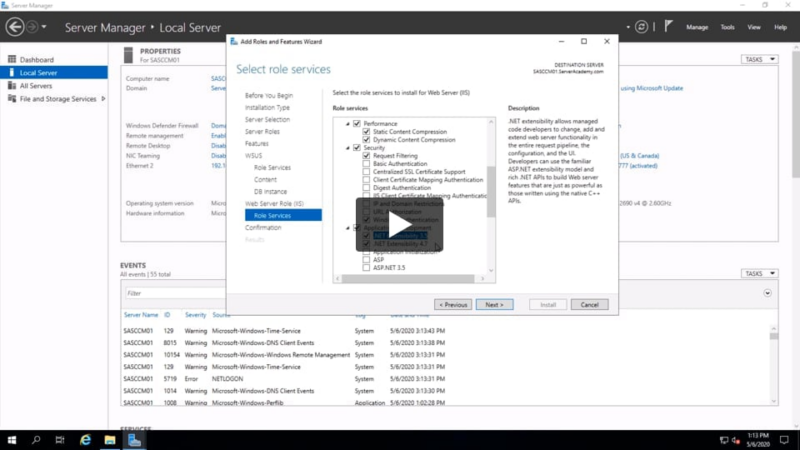Open the notifications flag icon

pyautogui.click(x=668, y=27)
